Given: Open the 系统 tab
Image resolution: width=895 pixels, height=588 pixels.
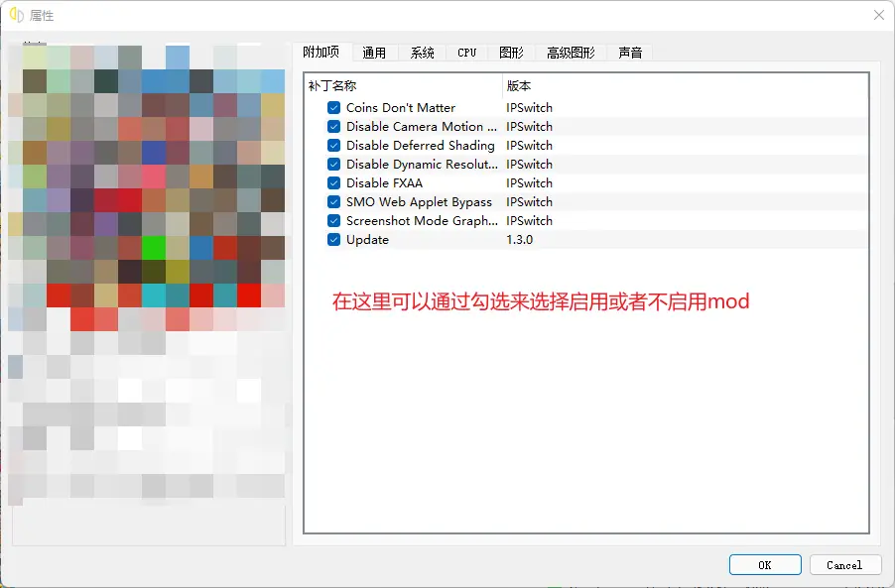Looking at the screenshot, I should click(x=423, y=53).
